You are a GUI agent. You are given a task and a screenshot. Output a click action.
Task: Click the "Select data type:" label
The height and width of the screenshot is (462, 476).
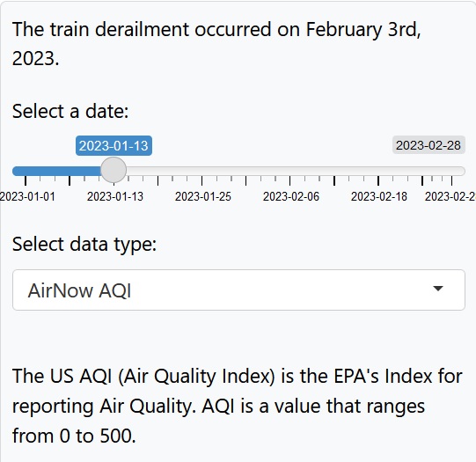[x=84, y=244]
